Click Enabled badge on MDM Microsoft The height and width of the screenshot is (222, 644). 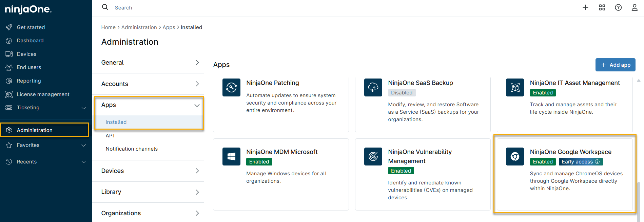point(259,162)
